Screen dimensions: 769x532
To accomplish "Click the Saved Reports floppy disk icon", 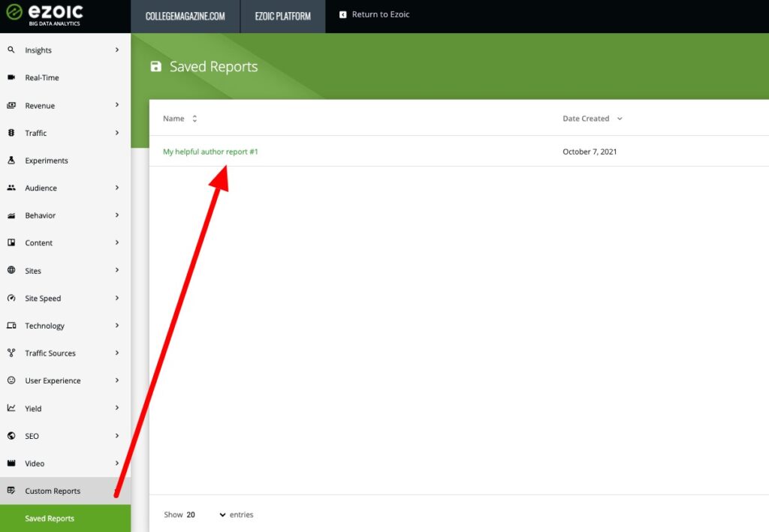I will pyautogui.click(x=156, y=67).
